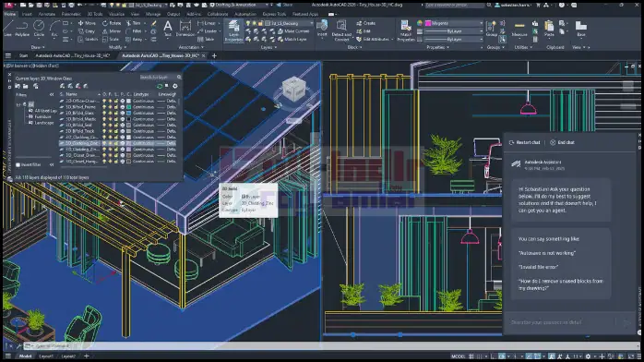The height and width of the screenshot is (362, 644).
Task: Click Match Layer in the Layers panel
Action: (x=292, y=40)
